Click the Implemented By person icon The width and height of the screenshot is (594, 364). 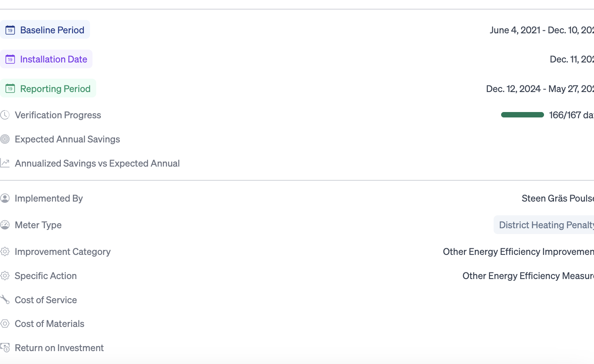[5, 198]
